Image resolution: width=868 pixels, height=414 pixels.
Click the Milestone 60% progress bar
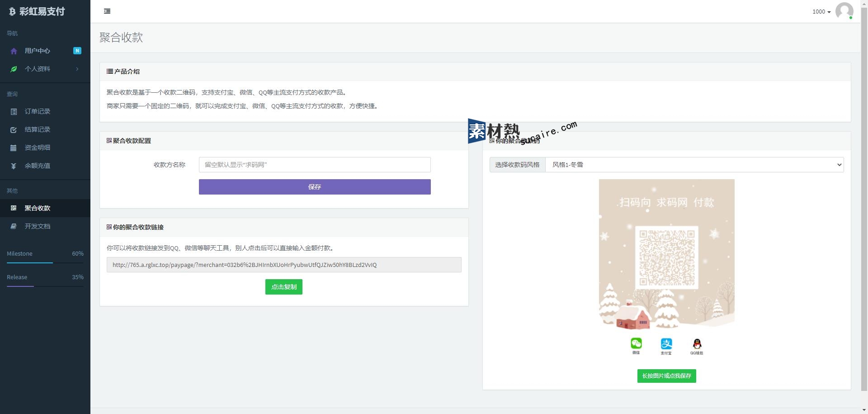pos(45,262)
